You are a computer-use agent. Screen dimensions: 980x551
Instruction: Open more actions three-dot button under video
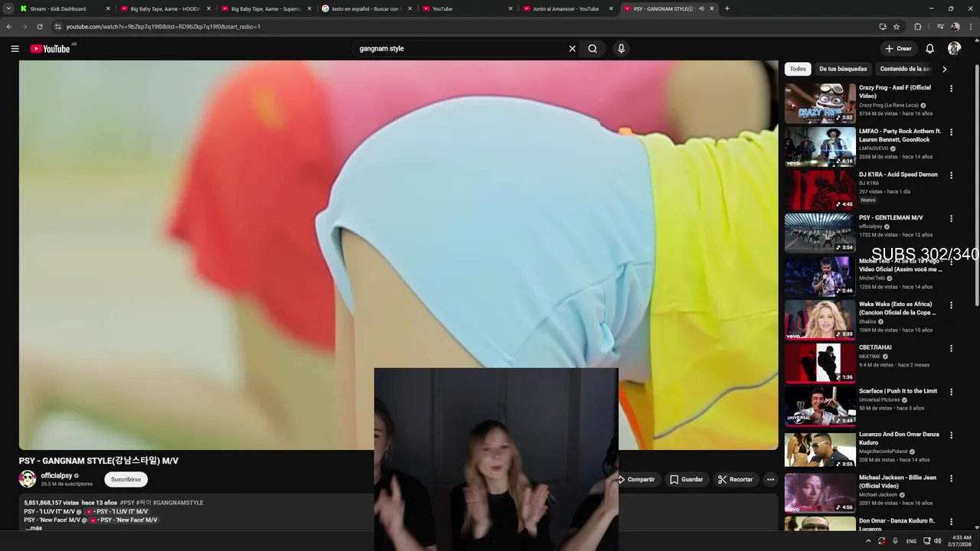[770, 480]
